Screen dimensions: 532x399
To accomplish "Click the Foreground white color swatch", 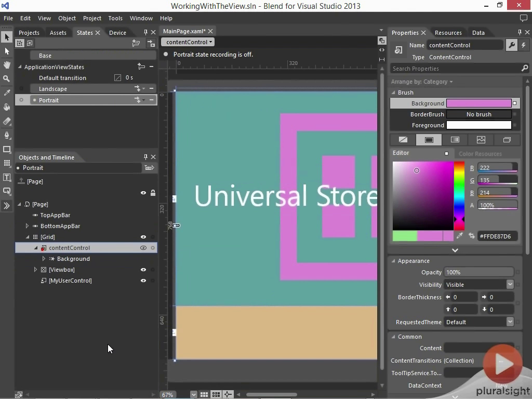I will [478, 125].
